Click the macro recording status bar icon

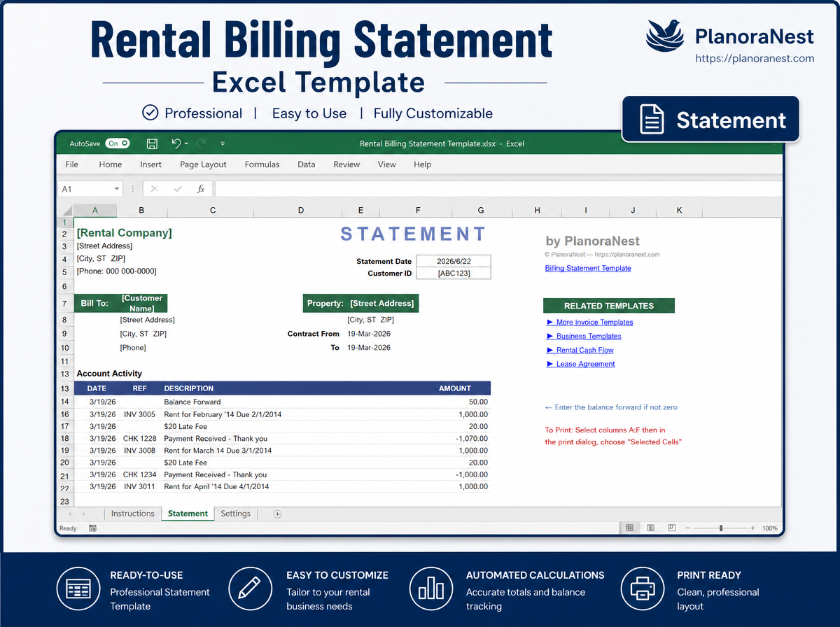pyautogui.click(x=92, y=528)
